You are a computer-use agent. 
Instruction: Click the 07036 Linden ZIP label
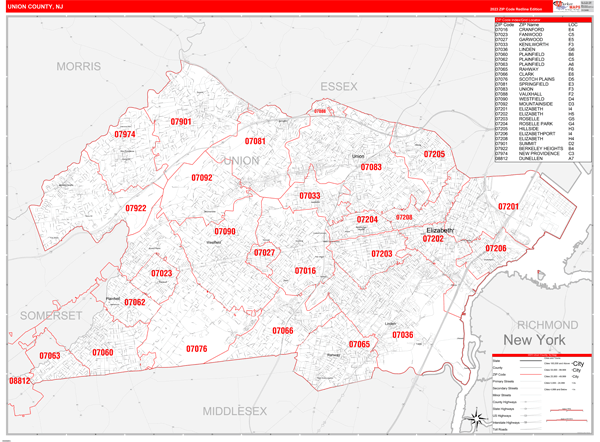(403, 335)
